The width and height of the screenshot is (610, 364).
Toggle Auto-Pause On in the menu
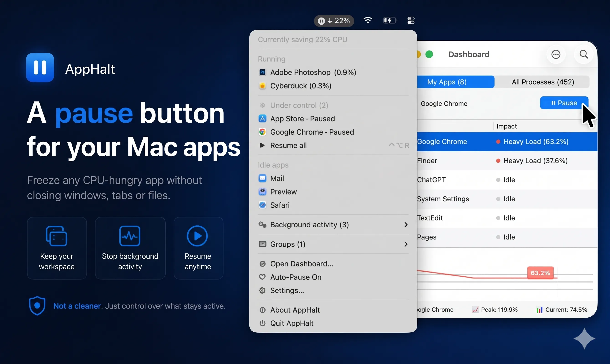click(333, 277)
